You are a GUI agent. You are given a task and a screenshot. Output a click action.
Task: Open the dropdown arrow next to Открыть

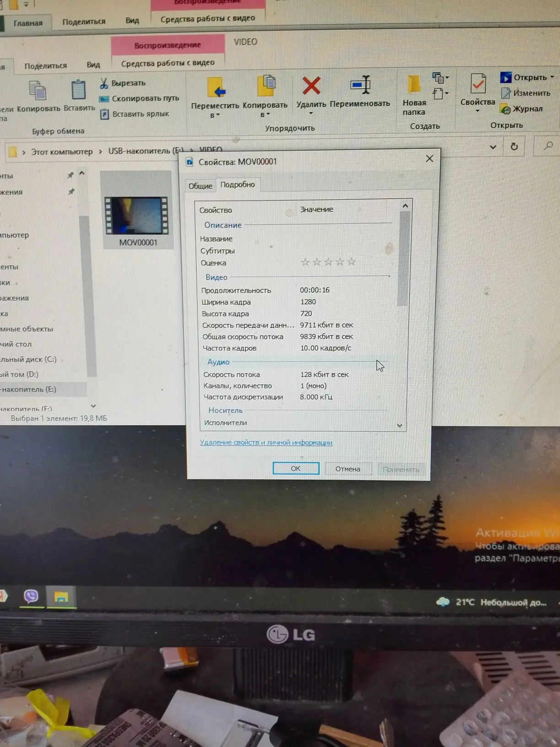point(552,77)
